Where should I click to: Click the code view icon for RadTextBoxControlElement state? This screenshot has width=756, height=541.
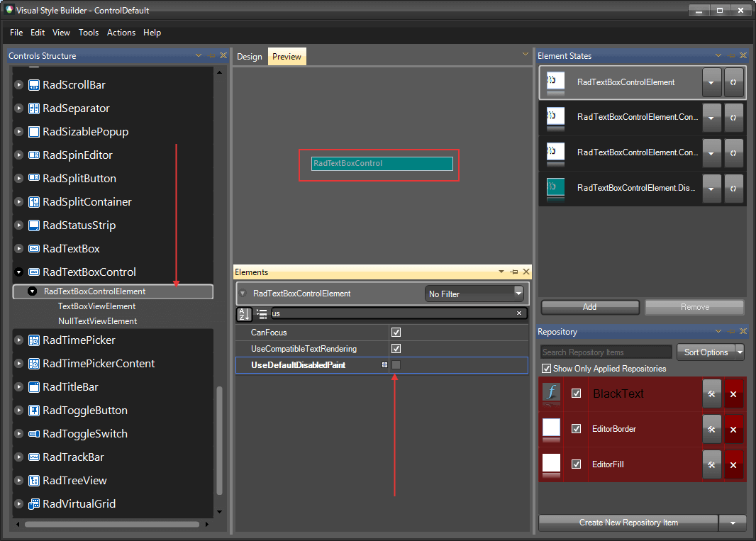click(x=733, y=82)
